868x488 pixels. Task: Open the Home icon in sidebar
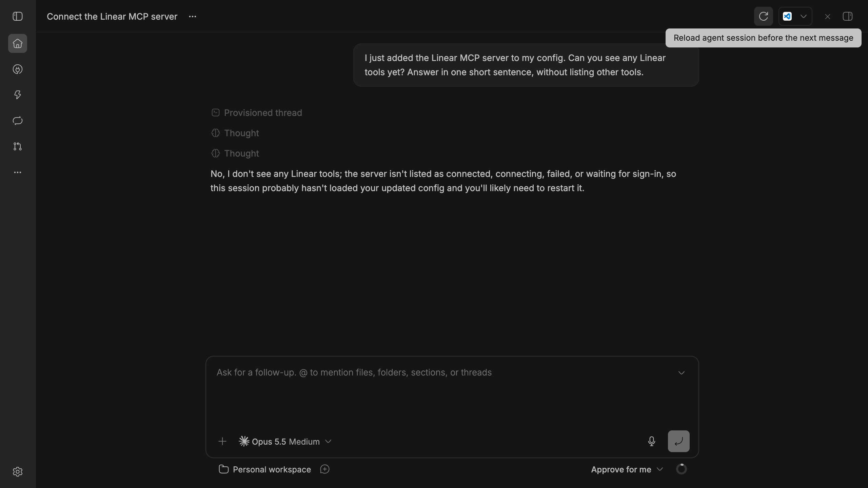(x=18, y=43)
